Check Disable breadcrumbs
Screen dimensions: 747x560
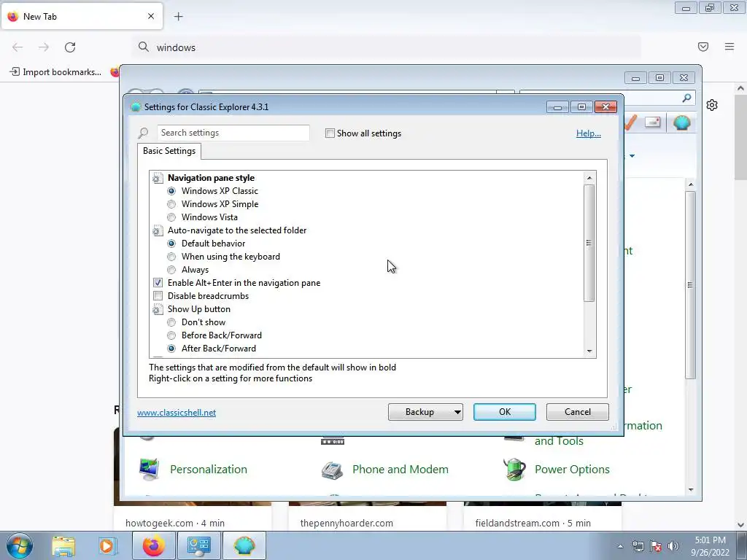click(158, 296)
